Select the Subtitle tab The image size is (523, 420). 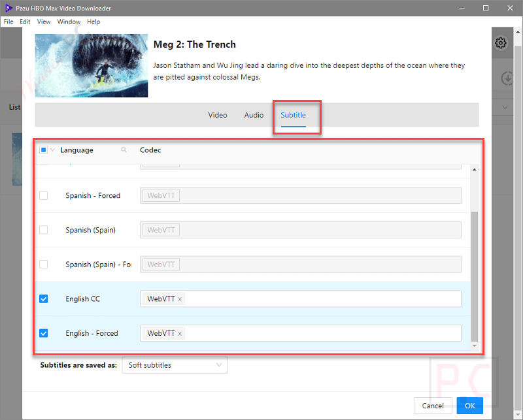[x=293, y=115]
